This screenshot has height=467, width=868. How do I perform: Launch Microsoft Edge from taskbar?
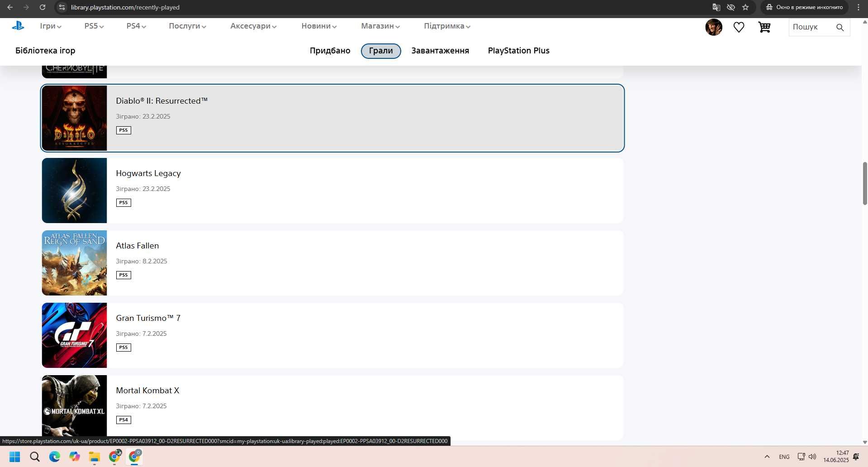point(55,457)
